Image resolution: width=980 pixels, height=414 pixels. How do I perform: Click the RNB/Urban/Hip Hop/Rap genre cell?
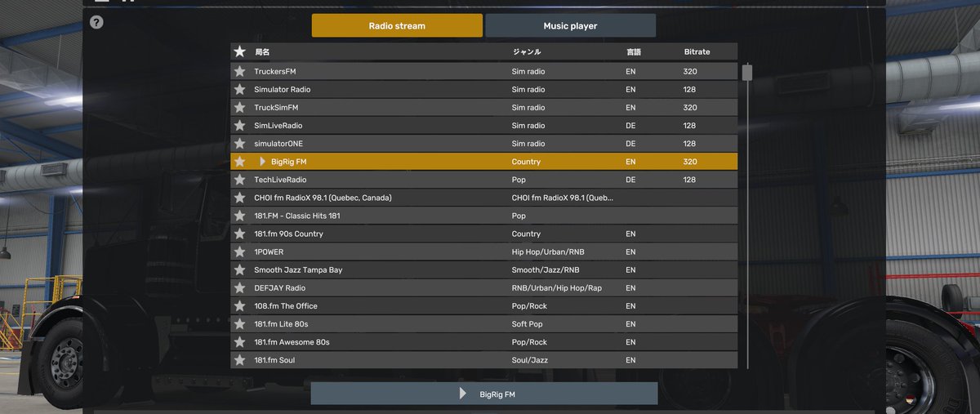pos(556,287)
